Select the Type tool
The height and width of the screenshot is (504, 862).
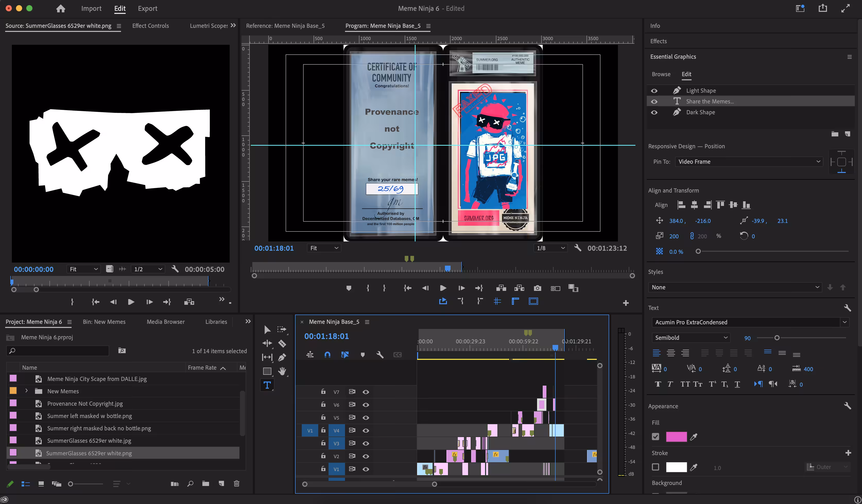point(267,385)
